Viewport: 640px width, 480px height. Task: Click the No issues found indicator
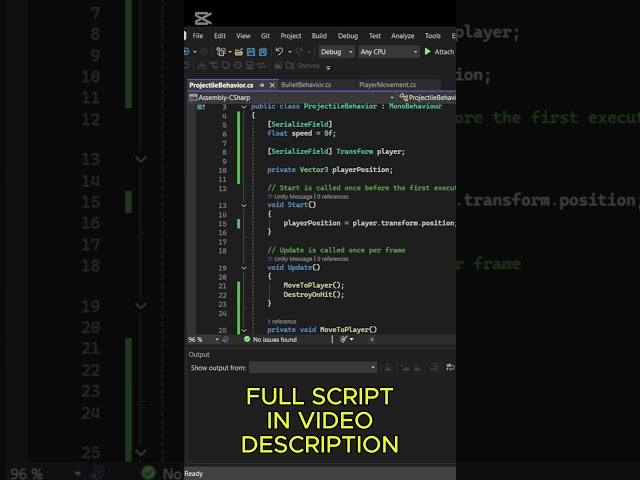(271, 340)
